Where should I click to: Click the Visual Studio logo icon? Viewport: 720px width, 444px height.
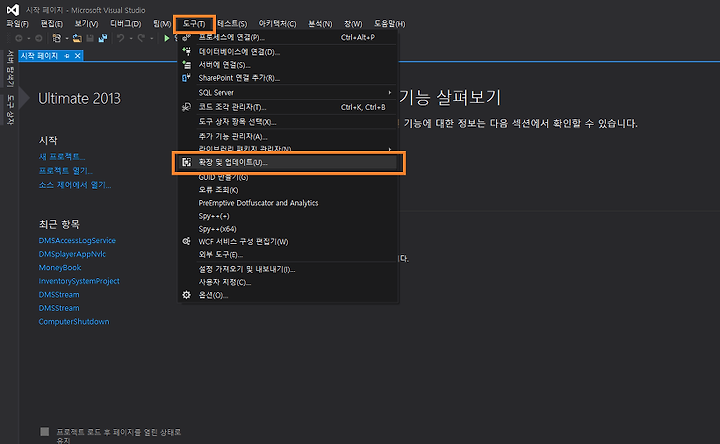pos(13,10)
